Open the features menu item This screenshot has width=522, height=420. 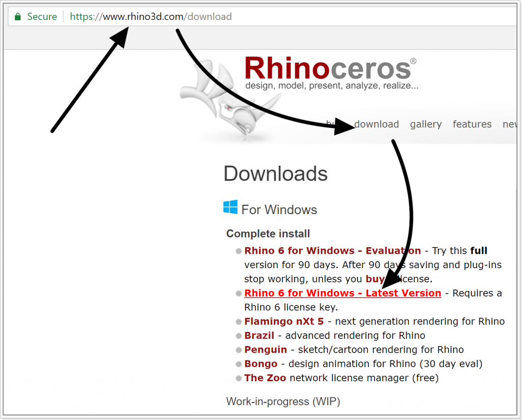click(472, 124)
